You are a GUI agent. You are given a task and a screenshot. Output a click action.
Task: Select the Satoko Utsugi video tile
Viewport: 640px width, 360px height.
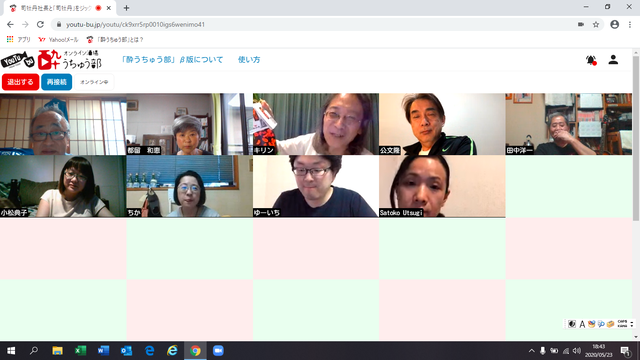(442, 186)
